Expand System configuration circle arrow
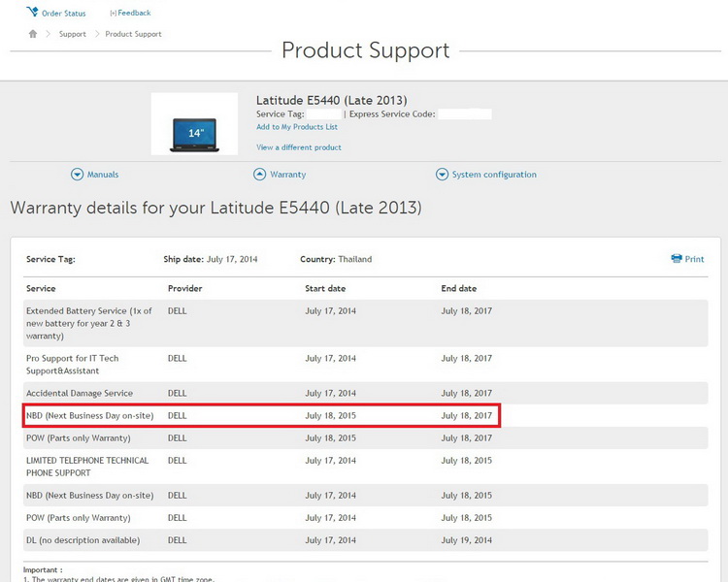This screenshot has height=582, width=728. tap(442, 175)
